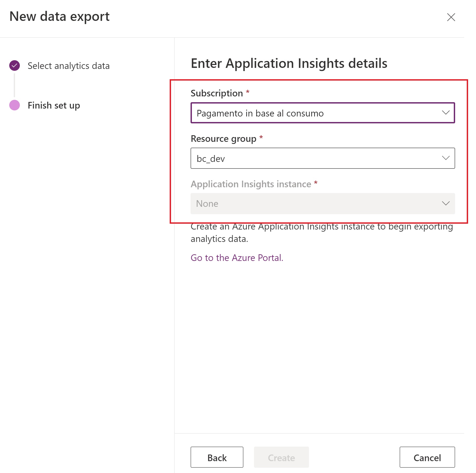Click the Subscription field label
The height and width of the screenshot is (473, 476).
(217, 93)
